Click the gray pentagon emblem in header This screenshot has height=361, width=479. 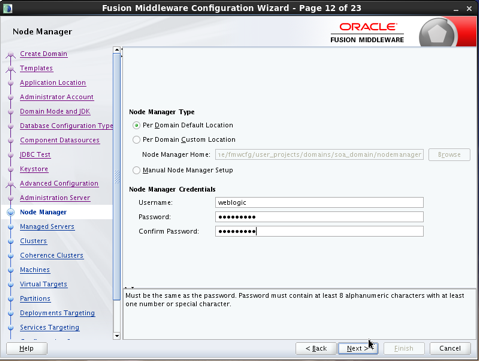click(x=437, y=33)
